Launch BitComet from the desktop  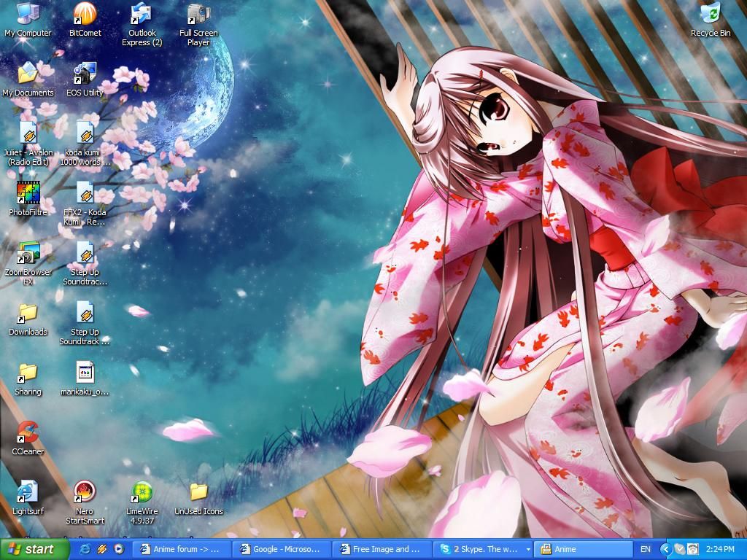[x=85, y=20]
